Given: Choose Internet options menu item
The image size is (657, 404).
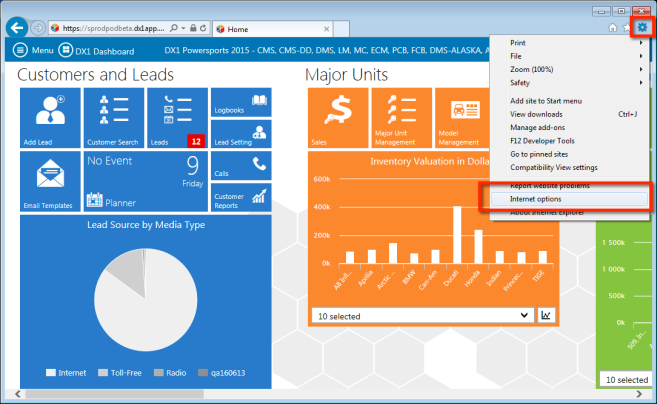Looking at the screenshot, I should (x=569, y=199).
